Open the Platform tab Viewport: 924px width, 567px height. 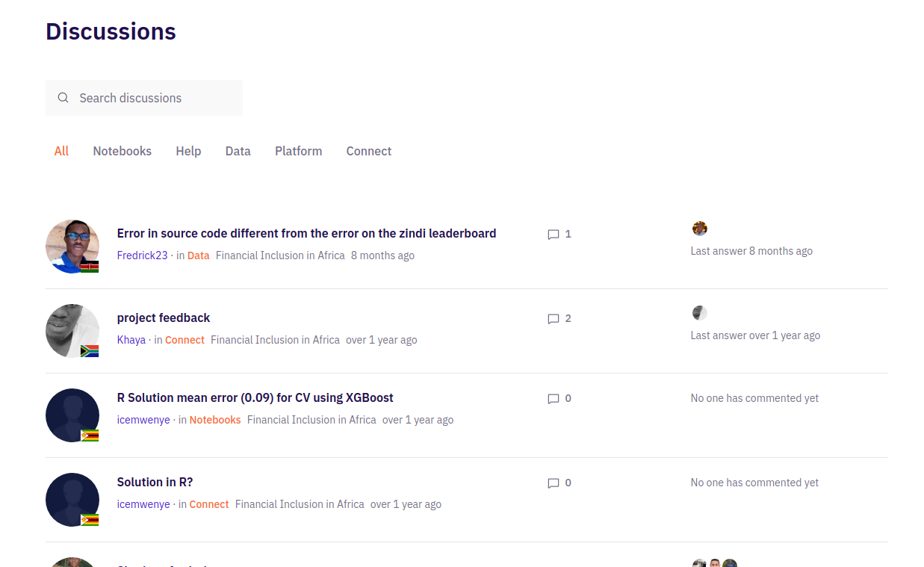click(x=298, y=151)
